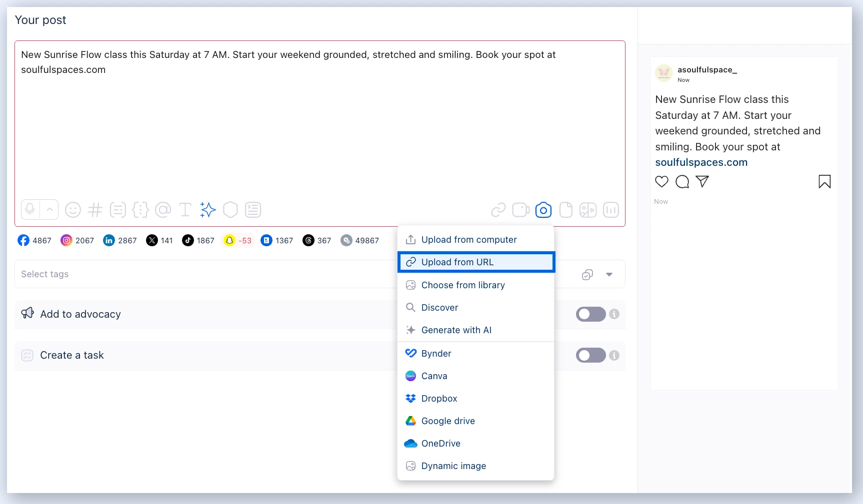Screen dimensions: 863x504
Task: Choose Canva from the menu
Action: pos(475,376)
